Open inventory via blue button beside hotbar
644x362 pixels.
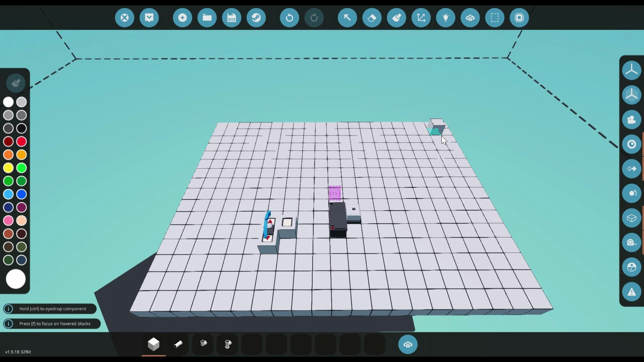[408, 344]
